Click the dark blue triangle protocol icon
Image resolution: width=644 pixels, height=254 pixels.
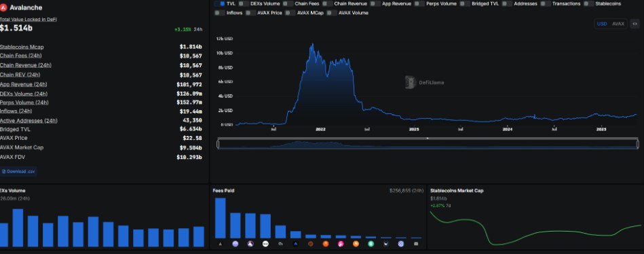(296, 244)
